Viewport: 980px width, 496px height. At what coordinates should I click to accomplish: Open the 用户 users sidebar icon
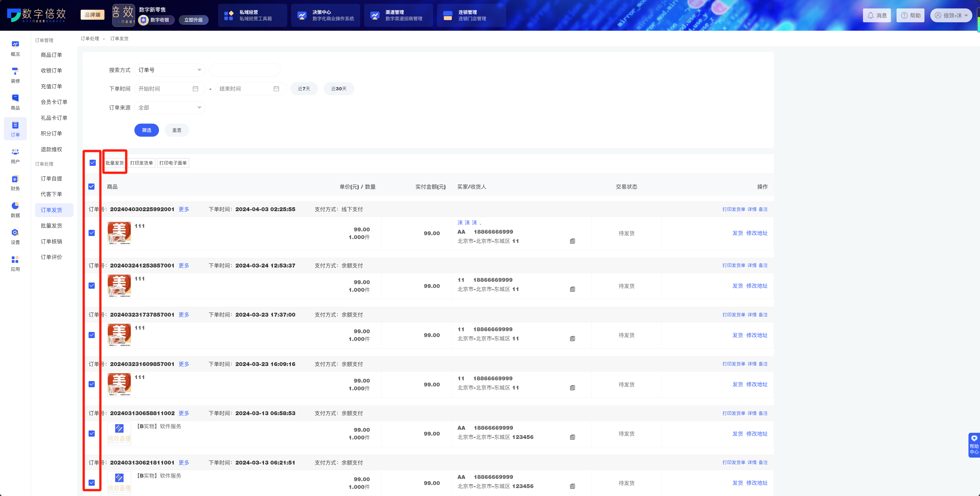tap(15, 156)
